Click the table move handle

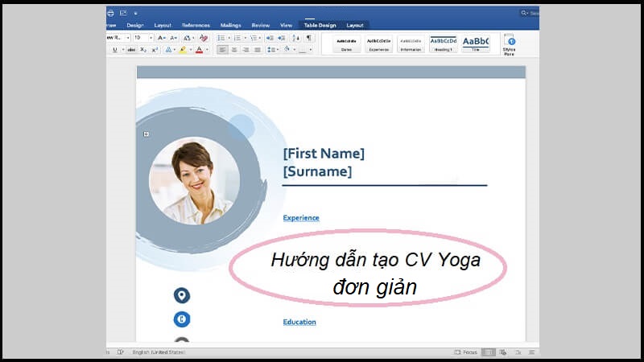coord(147,134)
